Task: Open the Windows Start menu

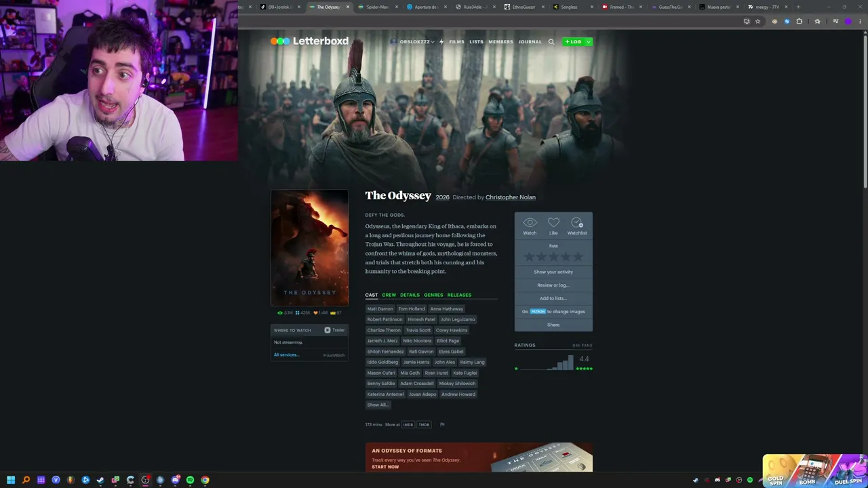Action: [x=11, y=480]
